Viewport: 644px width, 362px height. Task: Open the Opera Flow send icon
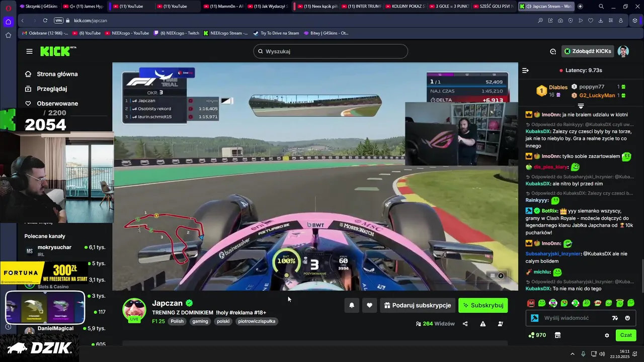tap(581, 21)
